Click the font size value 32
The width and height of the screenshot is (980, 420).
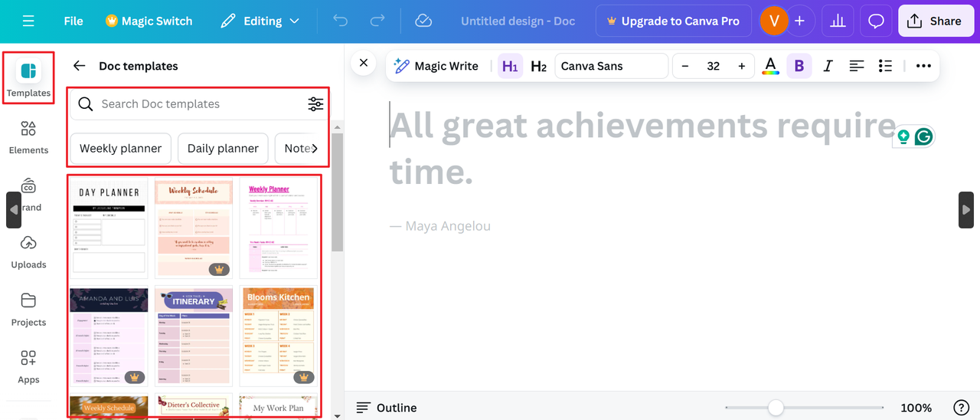[713, 66]
